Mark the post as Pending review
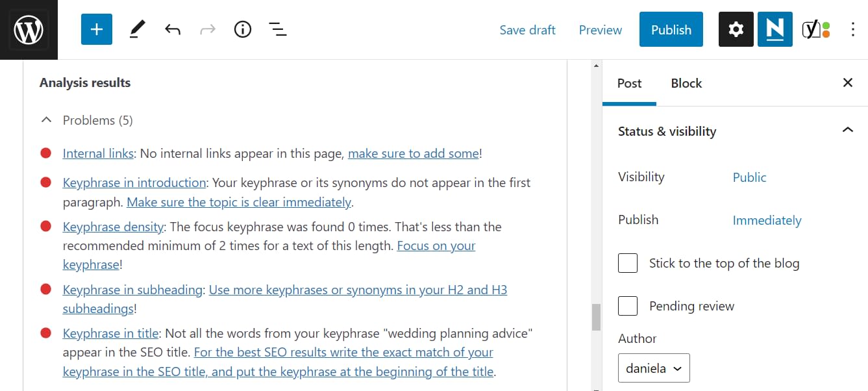 (x=627, y=305)
